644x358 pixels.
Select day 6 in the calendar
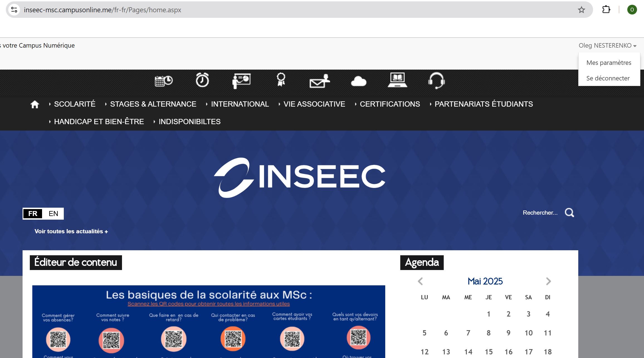coord(446,333)
